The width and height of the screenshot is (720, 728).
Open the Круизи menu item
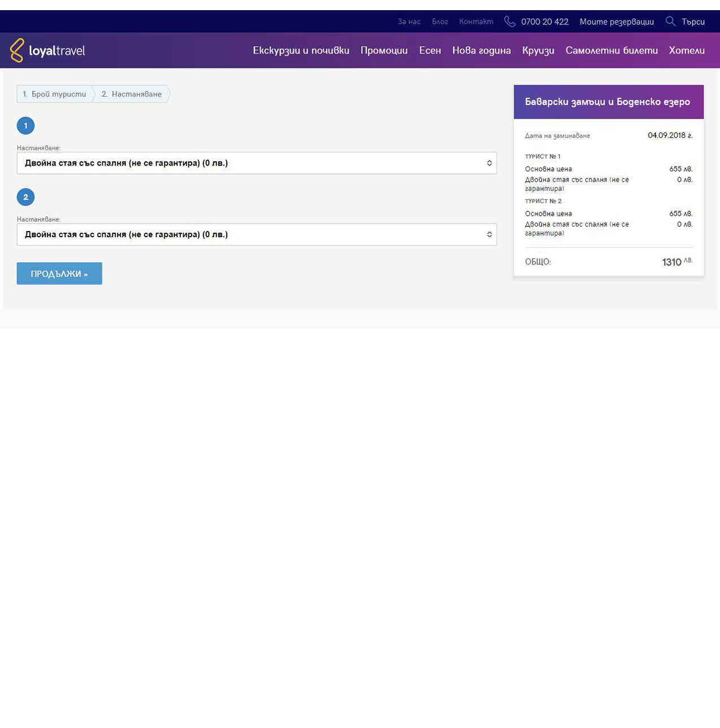[x=538, y=50]
